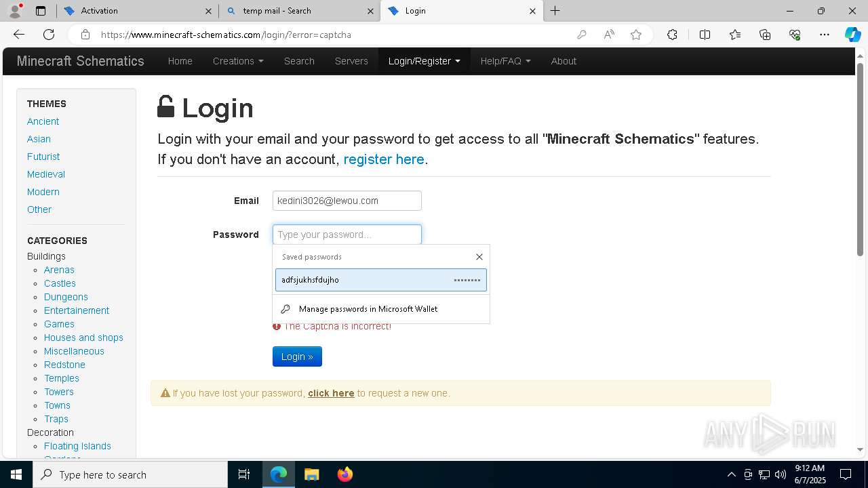868x488 pixels.
Task: Open Favorites list icon
Action: 735,35
